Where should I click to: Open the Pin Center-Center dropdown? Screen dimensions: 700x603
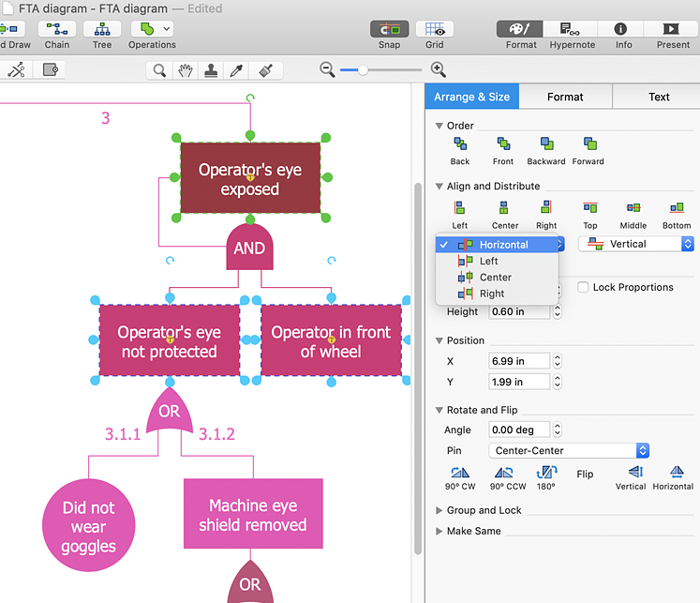pos(570,450)
